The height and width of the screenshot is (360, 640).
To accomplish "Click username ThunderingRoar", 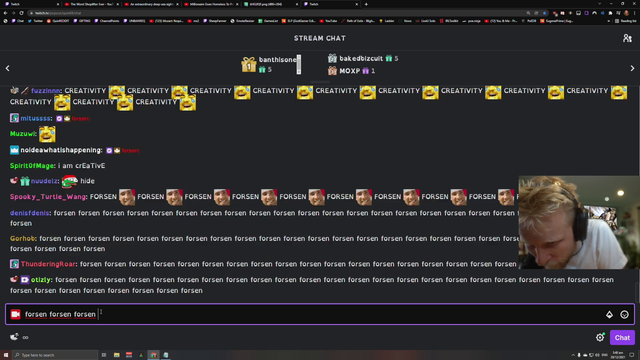I will tap(49, 264).
